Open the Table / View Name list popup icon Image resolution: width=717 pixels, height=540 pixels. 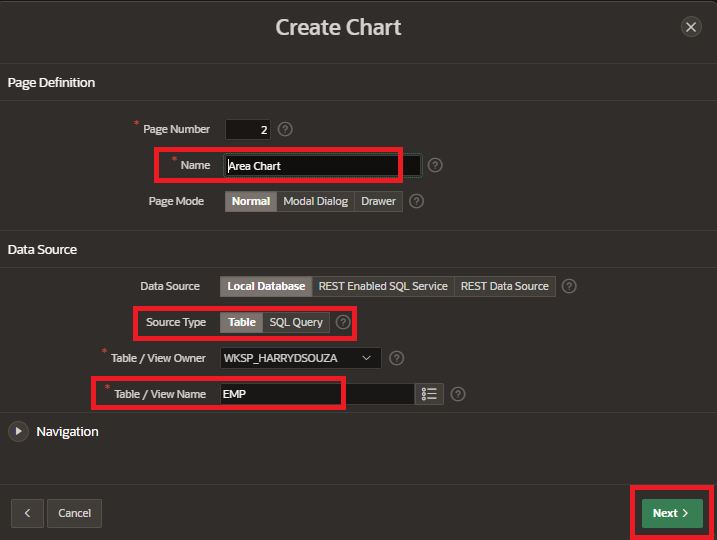click(429, 394)
